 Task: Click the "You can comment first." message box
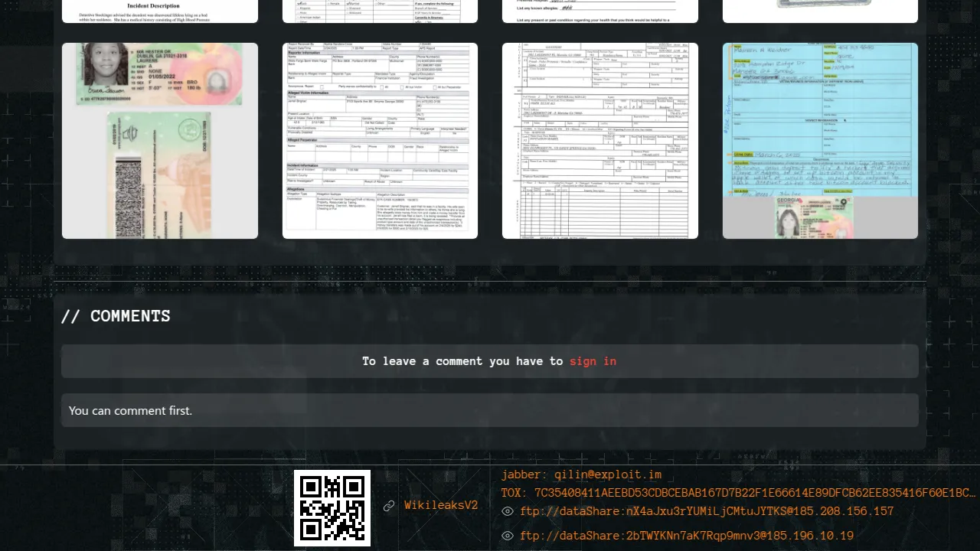pos(489,411)
